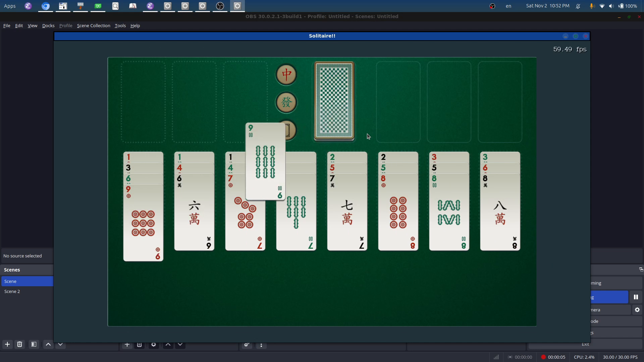The width and height of the screenshot is (644, 362).
Task: Move scene up with arrow icon
Action: point(48,344)
